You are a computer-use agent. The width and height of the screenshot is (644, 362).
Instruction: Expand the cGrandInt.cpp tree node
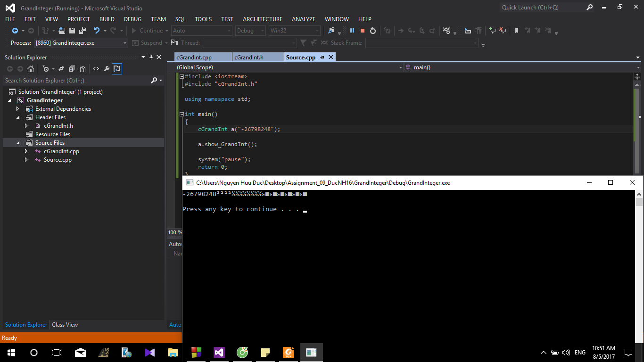pos(26,151)
